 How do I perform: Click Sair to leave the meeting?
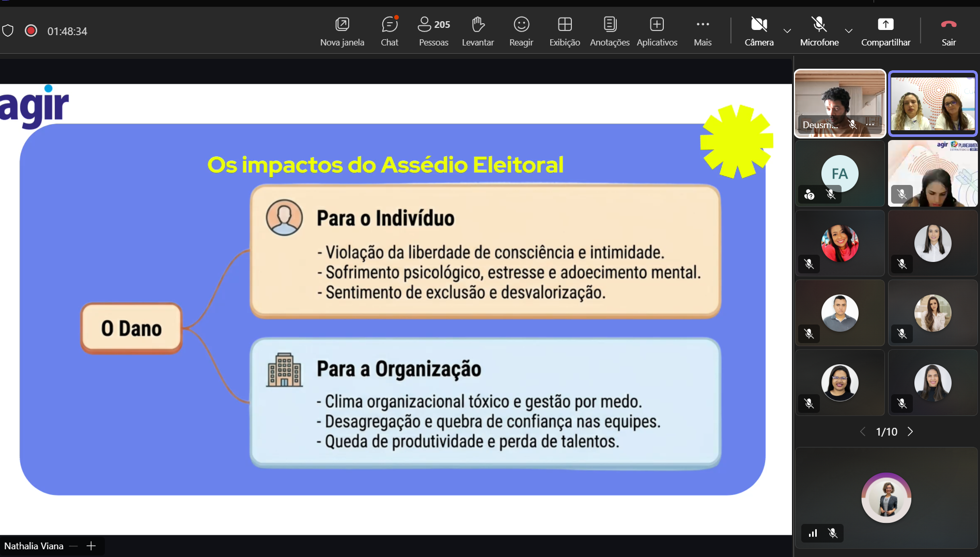[x=948, y=31]
